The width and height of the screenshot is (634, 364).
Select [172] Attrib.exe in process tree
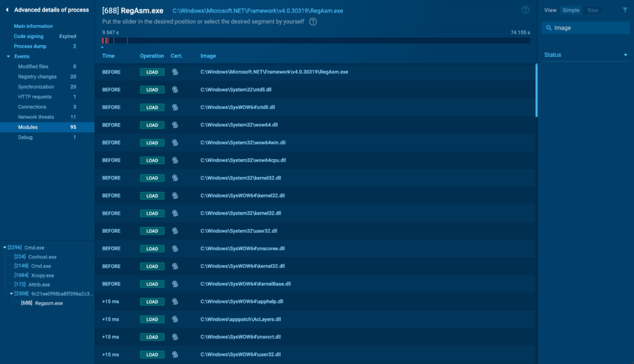click(x=32, y=285)
